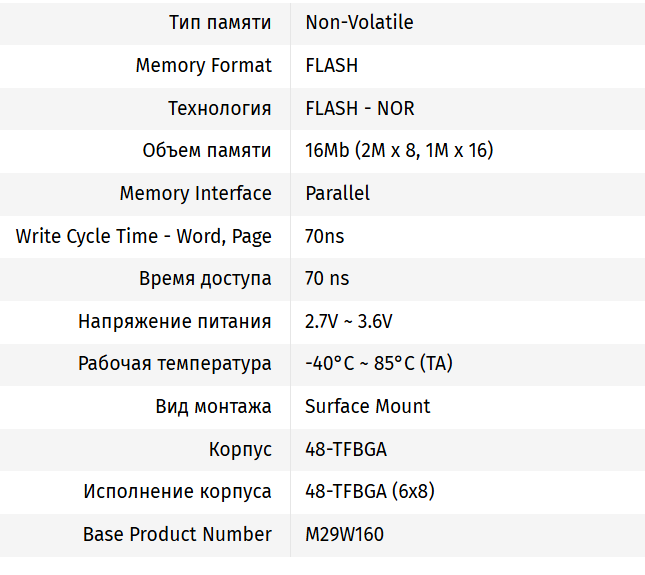Viewport: 645px width, 575px height.
Task: Click the "Write Cycle Time - Word, Page" label
Action: 143,237
